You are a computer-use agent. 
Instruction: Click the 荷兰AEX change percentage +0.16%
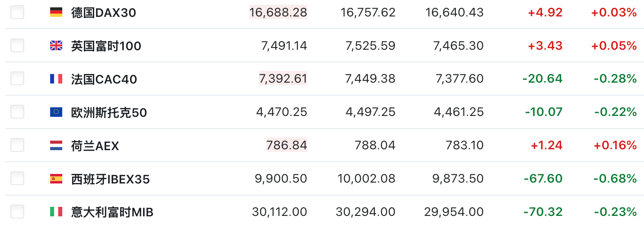click(615, 145)
